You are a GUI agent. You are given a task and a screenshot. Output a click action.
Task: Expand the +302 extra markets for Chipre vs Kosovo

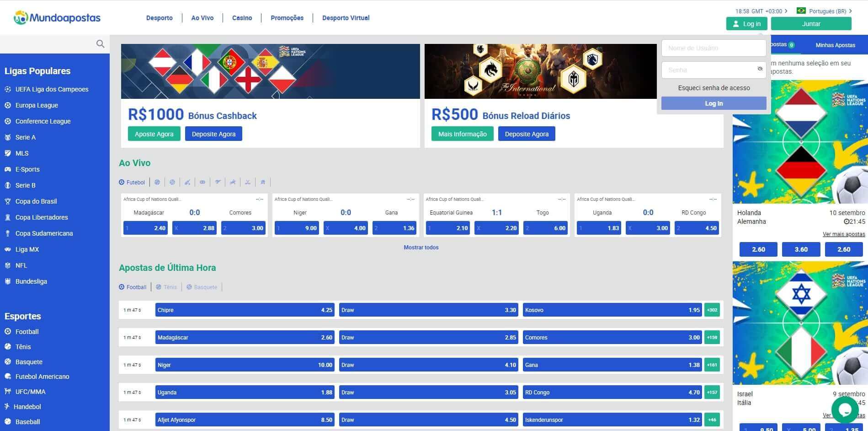pyautogui.click(x=712, y=310)
